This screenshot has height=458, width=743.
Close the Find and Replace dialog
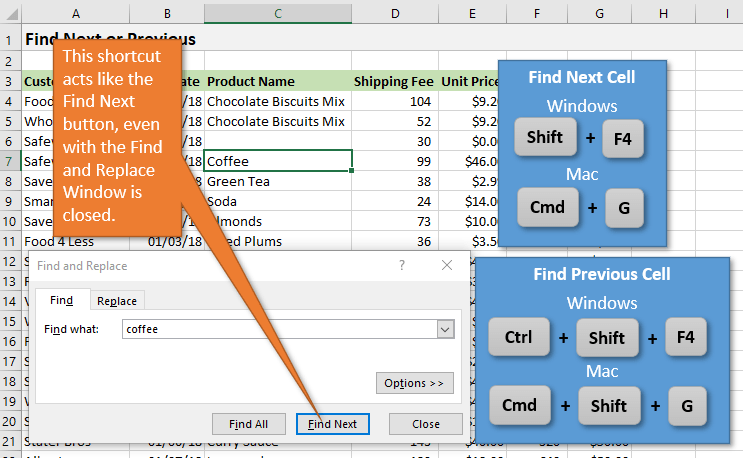coord(425,424)
